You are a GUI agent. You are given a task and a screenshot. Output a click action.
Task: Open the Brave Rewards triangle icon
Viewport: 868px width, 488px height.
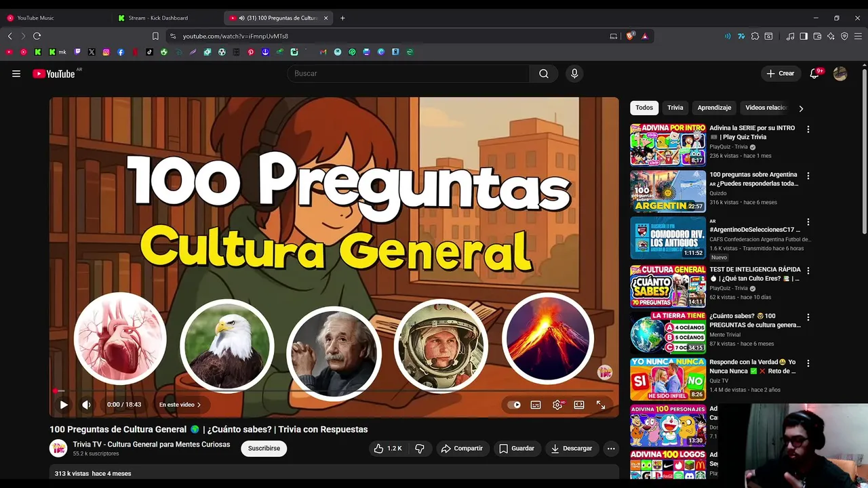tap(644, 36)
